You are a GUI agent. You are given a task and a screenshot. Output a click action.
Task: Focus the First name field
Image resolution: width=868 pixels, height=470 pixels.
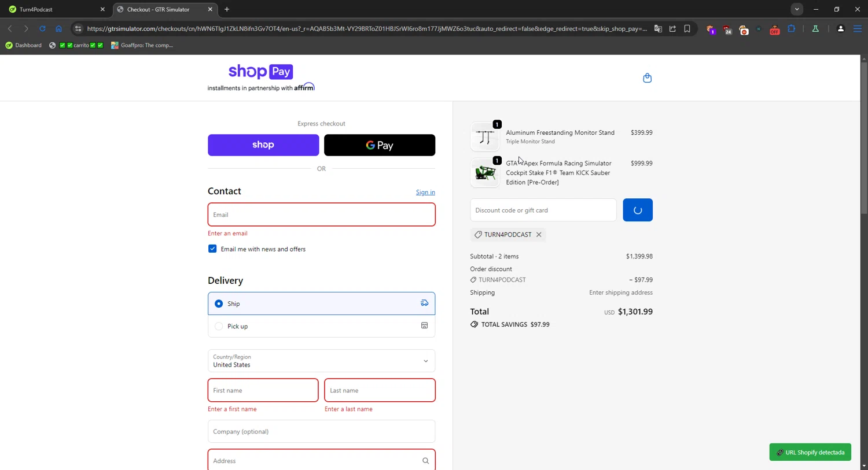click(263, 390)
